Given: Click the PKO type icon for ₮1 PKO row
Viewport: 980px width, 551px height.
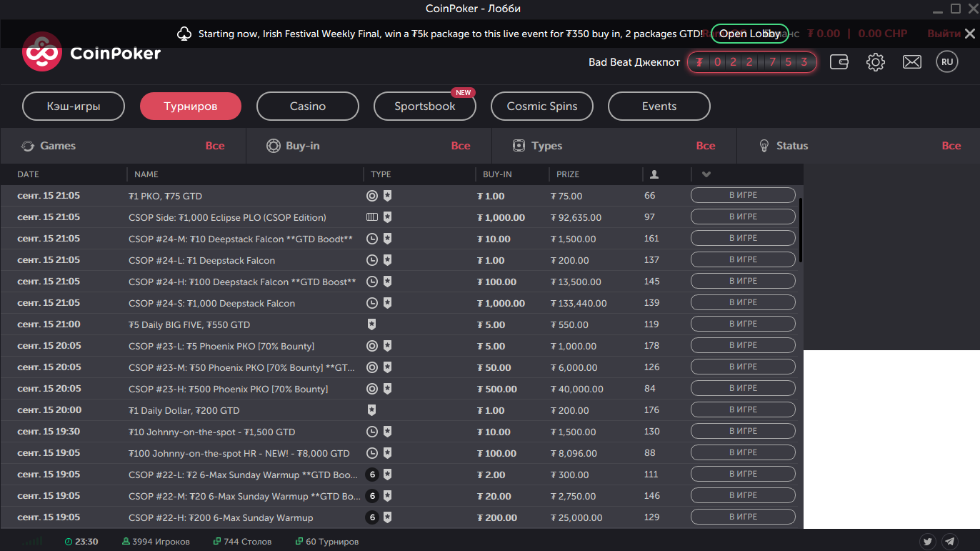Looking at the screenshot, I should 372,196.
